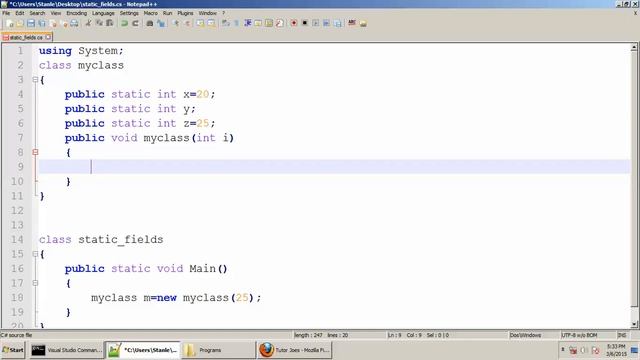This screenshot has height=360, width=640.
Task: Click the last toolbar icon after ABC
Action: (x=363, y=23)
